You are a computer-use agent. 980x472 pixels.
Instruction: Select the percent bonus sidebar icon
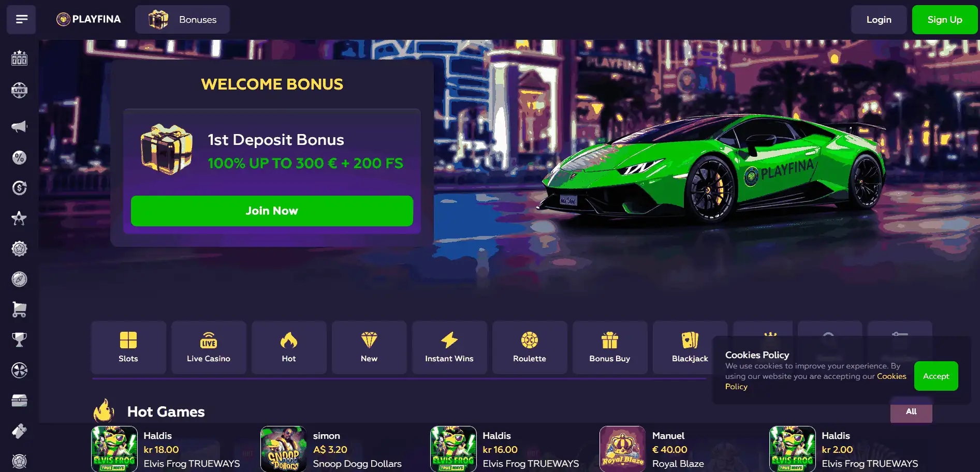click(x=19, y=157)
